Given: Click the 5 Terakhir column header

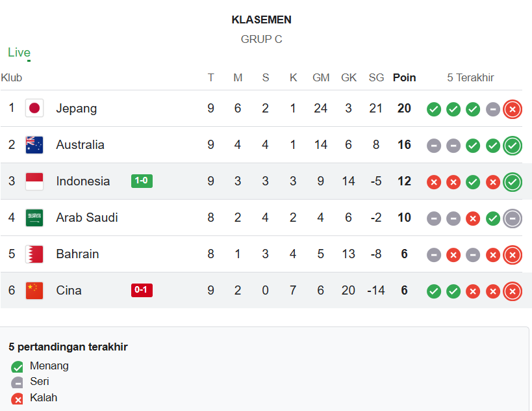Looking at the screenshot, I should pyautogui.click(x=470, y=78).
